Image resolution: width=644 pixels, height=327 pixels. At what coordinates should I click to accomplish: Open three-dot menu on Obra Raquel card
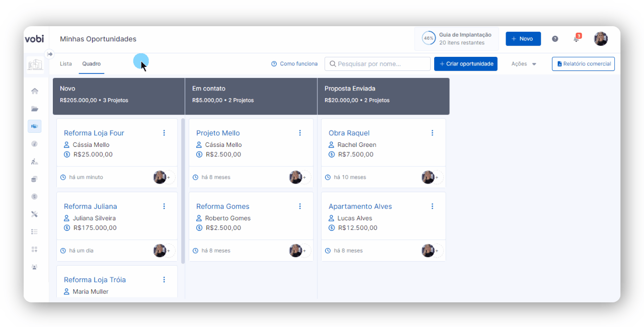(432, 133)
